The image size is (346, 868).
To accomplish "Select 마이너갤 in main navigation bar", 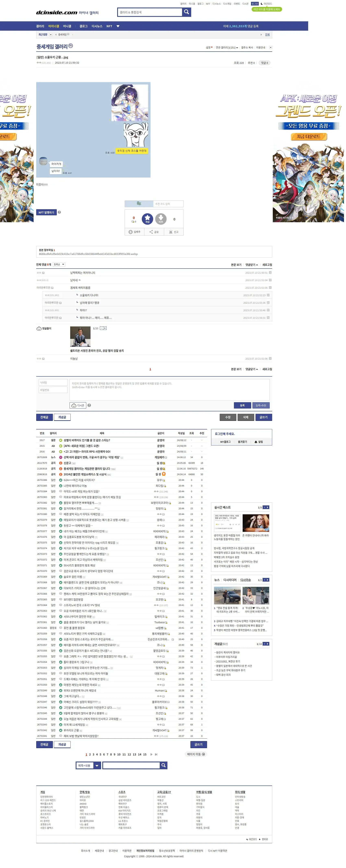I will pos(54,26).
